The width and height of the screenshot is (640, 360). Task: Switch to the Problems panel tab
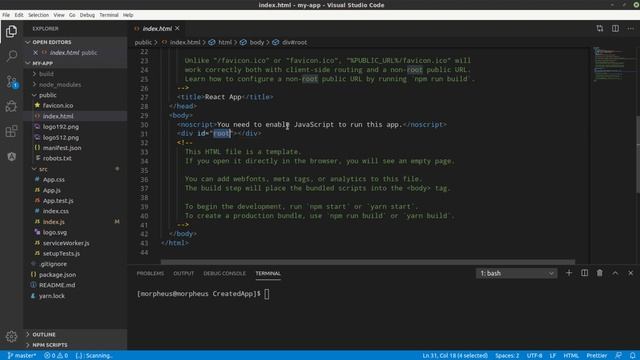[x=150, y=273]
